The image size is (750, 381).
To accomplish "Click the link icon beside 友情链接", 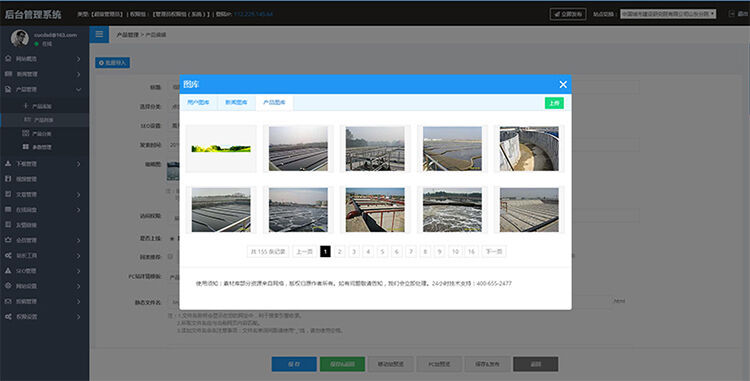I will pyautogui.click(x=8, y=225).
